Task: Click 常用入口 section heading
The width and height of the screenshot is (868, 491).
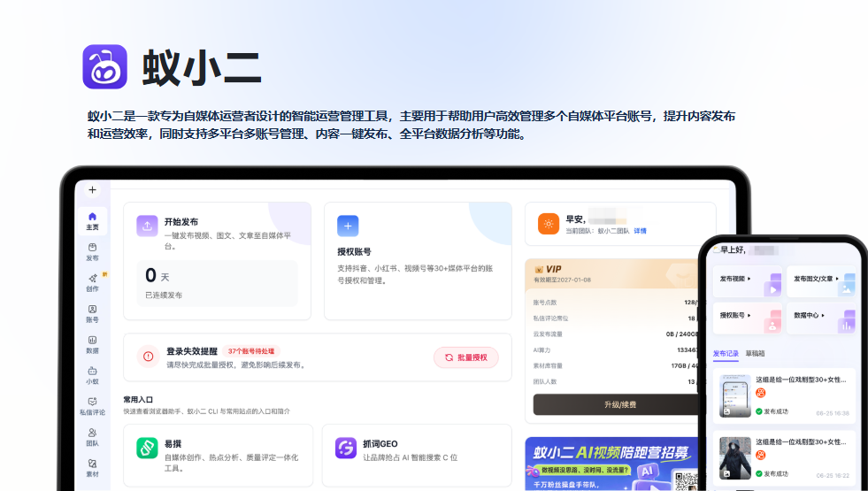Action: coord(138,400)
